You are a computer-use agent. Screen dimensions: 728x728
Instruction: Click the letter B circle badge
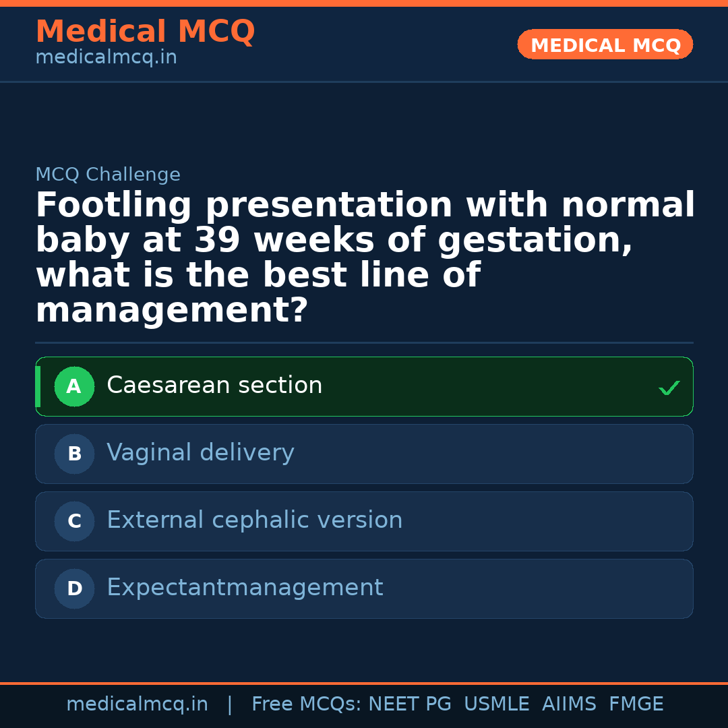click(x=74, y=454)
